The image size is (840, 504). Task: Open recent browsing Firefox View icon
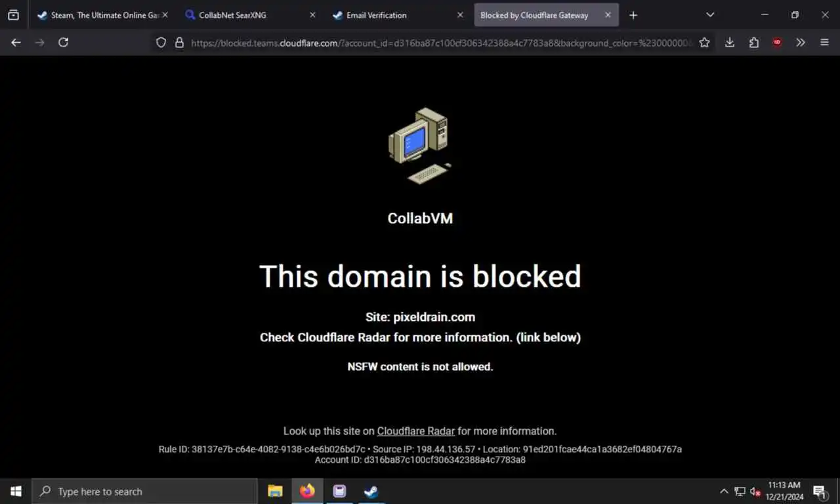pyautogui.click(x=13, y=15)
